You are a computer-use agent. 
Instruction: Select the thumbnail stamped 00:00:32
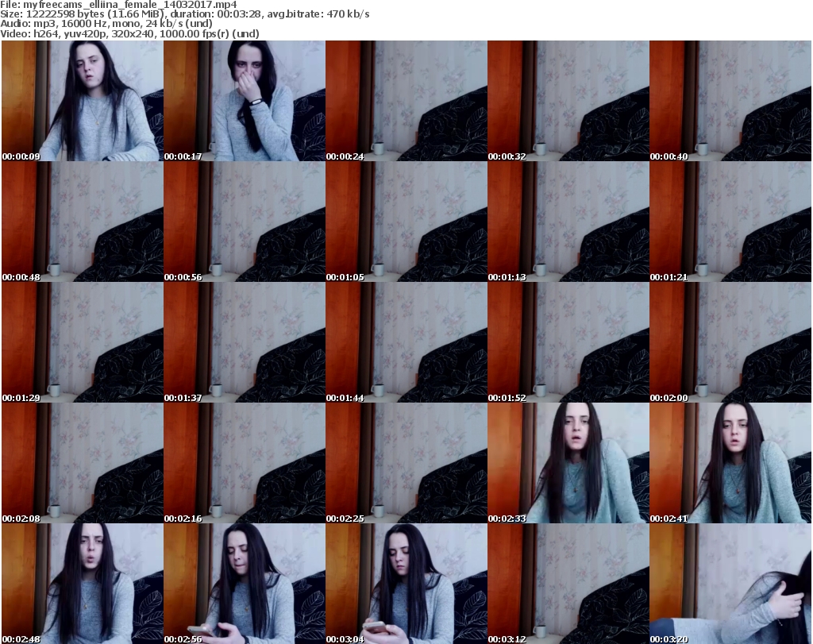[568, 101]
